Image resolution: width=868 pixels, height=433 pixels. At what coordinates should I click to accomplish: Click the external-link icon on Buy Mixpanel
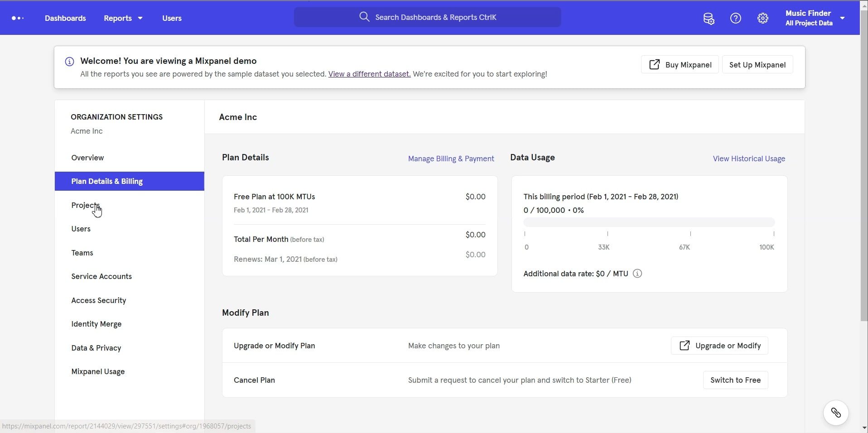point(654,64)
